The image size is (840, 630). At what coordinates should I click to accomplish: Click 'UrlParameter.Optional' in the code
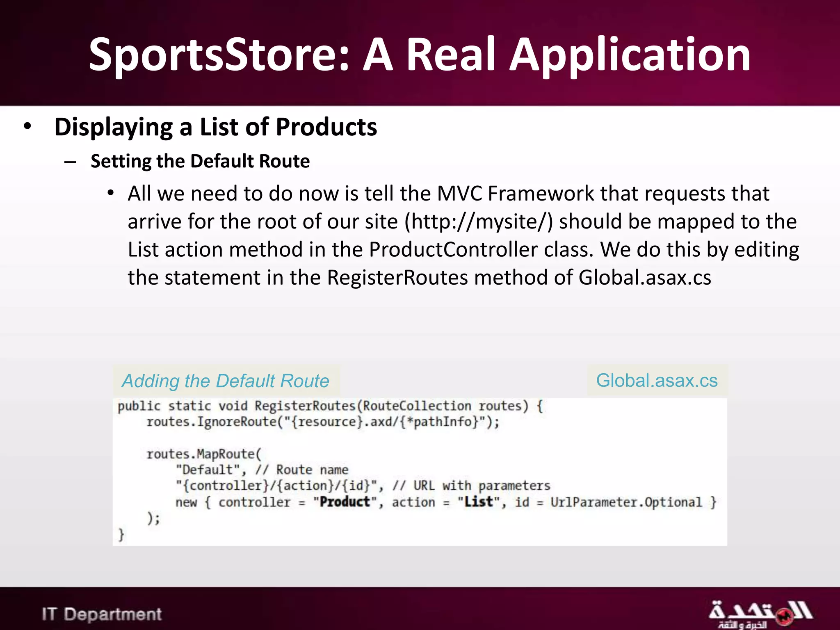pos(626,502)
